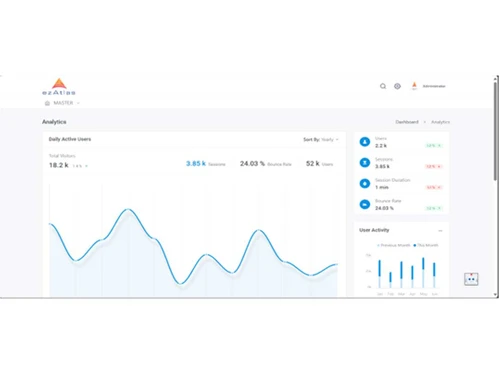Go to Dashboard breadcrumb link

[407, 122]
